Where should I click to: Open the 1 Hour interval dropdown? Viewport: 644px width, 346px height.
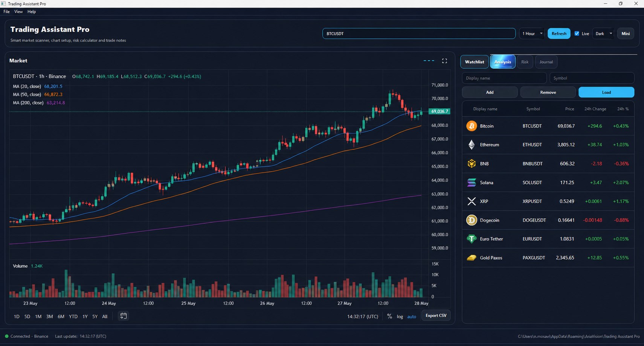pyautogui.click(x=531, y=34)
